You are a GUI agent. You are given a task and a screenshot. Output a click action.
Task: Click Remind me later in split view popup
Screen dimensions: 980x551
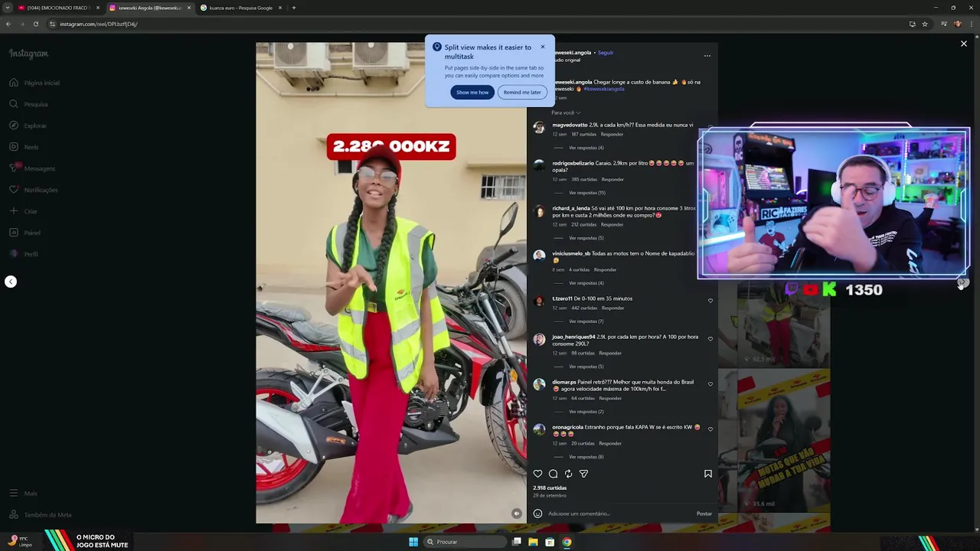(522, 92)
